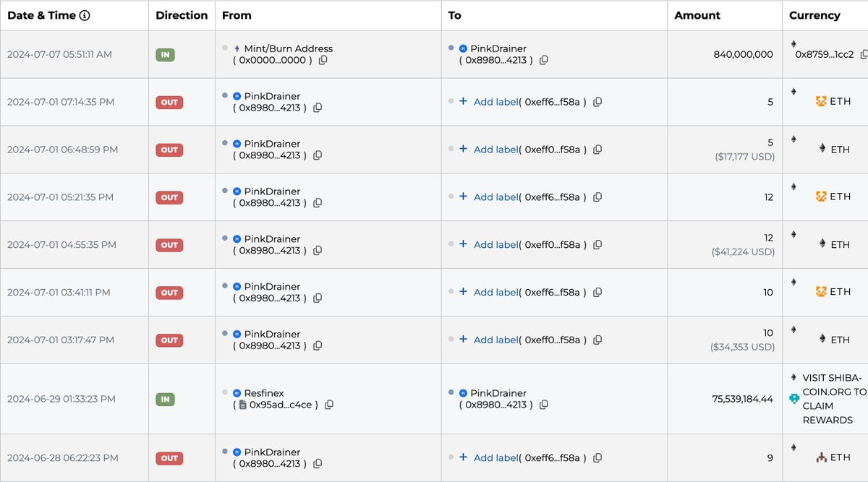The image size is (868, 482).
Task: Copy From address in 06:48:59 PM row
Action: click(317, 155)
